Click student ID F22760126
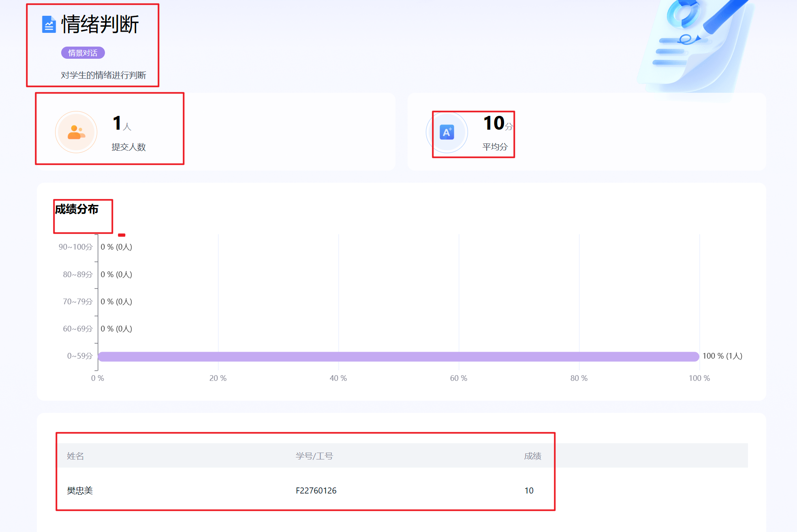The width and height of the screenshot is (797, 532). 316,490
